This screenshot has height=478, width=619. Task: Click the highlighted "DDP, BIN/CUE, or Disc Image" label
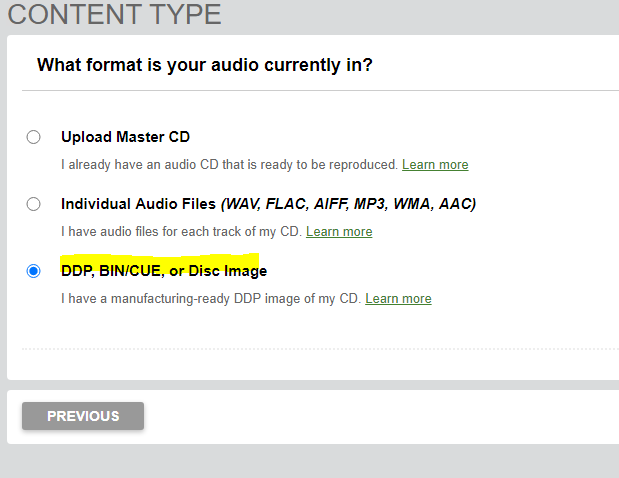[x=164, y=271]
